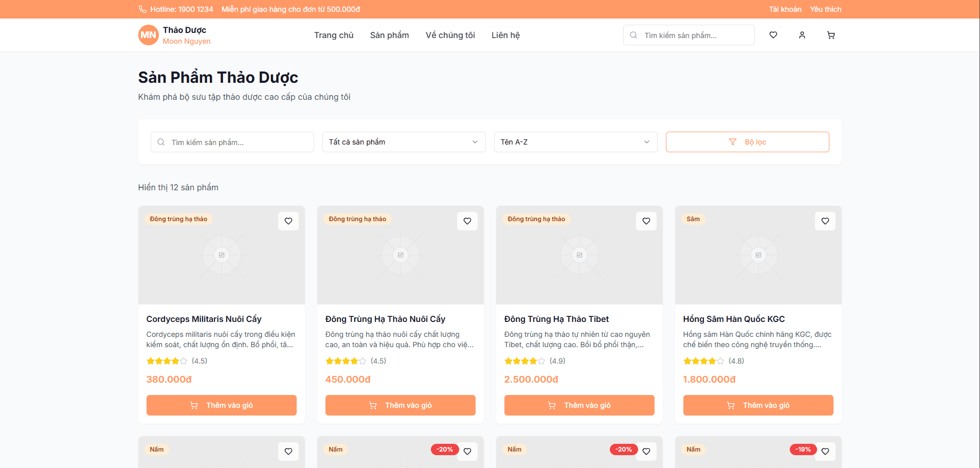Click the 1.800.000đ price
Image resolution: width=980 pixels, height=468 pixels.
tap(710, 380)
